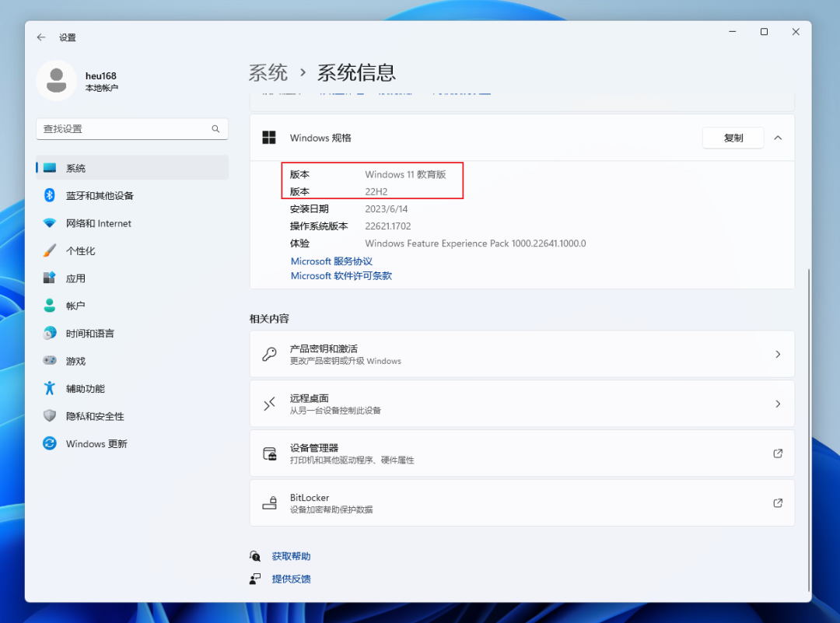Viewport: 840px width, 623px height.
Task: Open the paintbrush icon for 个性化
Action: coord(50,250)
